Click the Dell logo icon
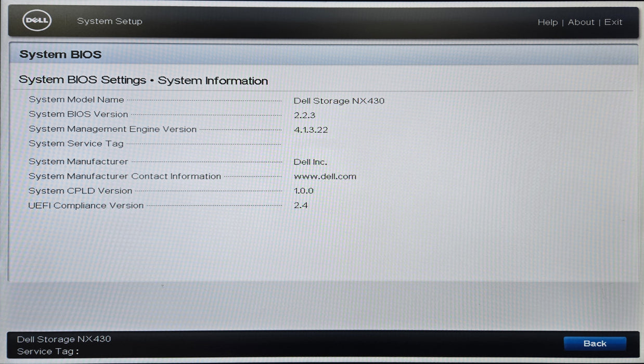The height and width of the screenshot is (364, 644). [36, 21]
